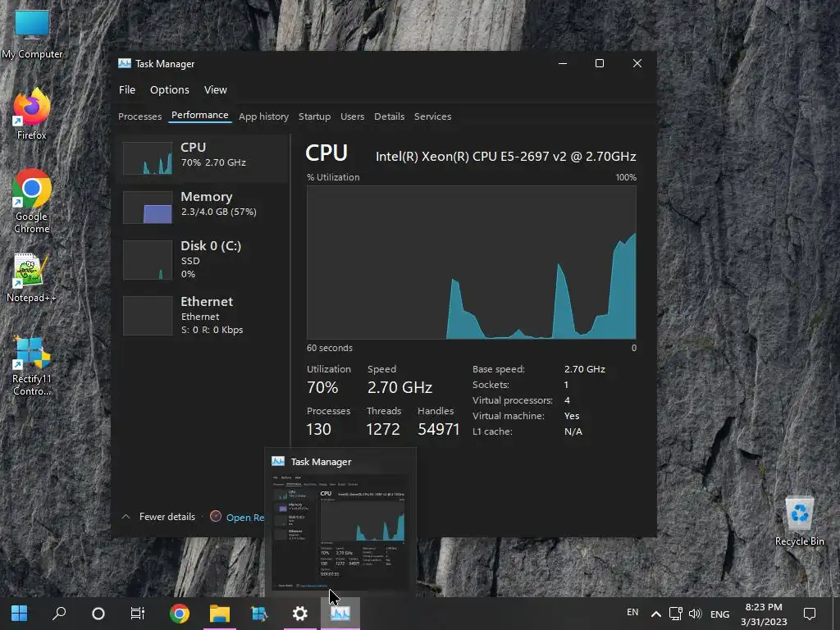Click the processes count 130
This screenshot has height=630, width=840.
coord(319,429)
